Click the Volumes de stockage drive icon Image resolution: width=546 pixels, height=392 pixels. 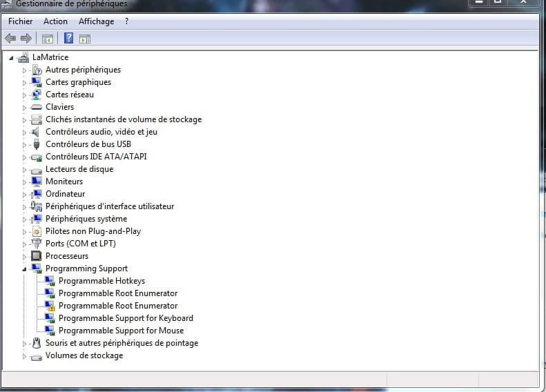[x=37, y=357]
